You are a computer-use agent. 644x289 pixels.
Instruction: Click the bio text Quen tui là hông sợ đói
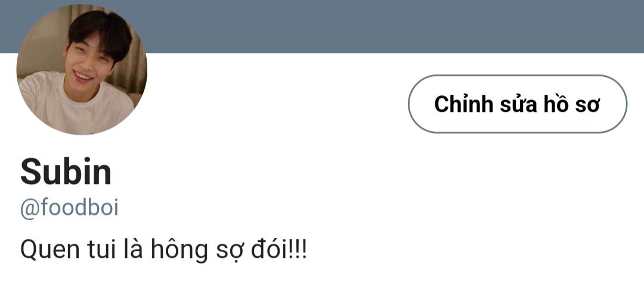[x=163, y=248]
